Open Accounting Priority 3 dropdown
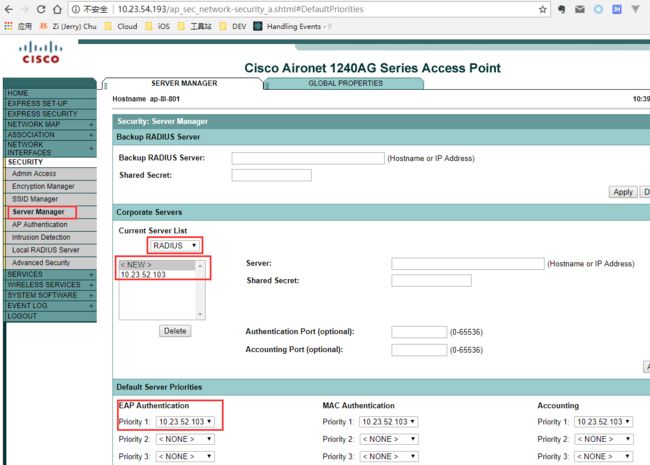Viewport: 650px width, 465px height. pyautogui.click(x=604, y=457)
